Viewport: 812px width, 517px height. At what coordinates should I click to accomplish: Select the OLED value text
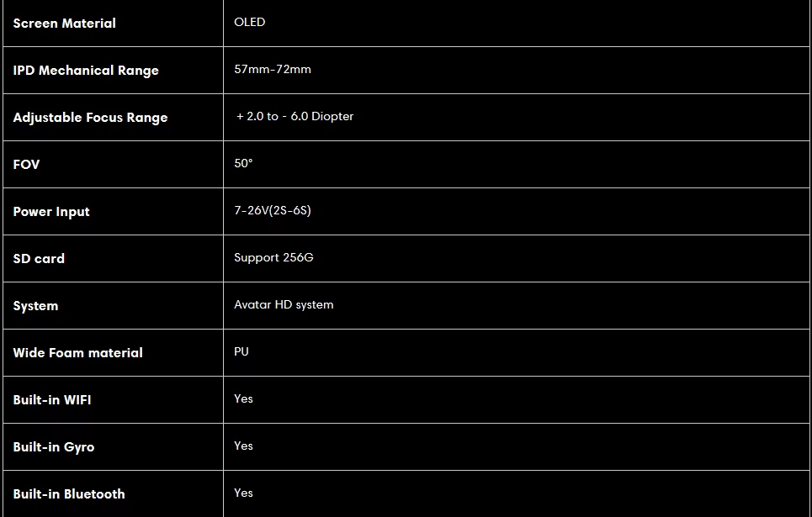coord(250,22)
